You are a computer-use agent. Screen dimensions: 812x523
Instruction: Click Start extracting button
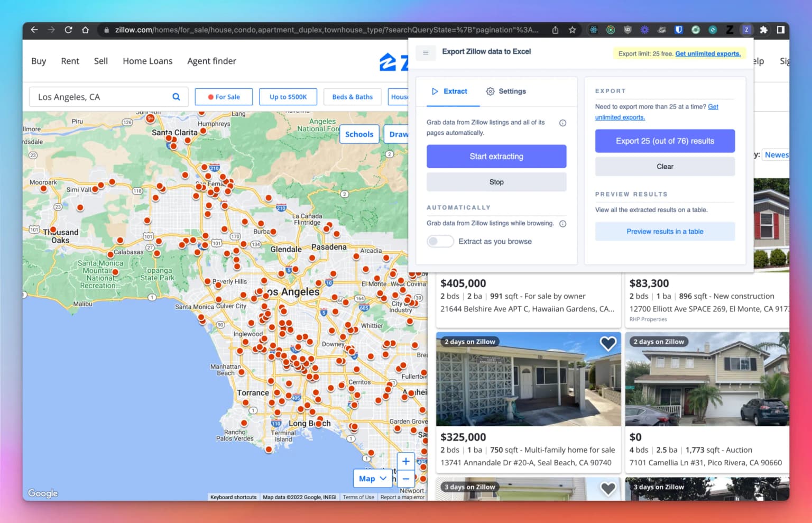pos(496,157)
